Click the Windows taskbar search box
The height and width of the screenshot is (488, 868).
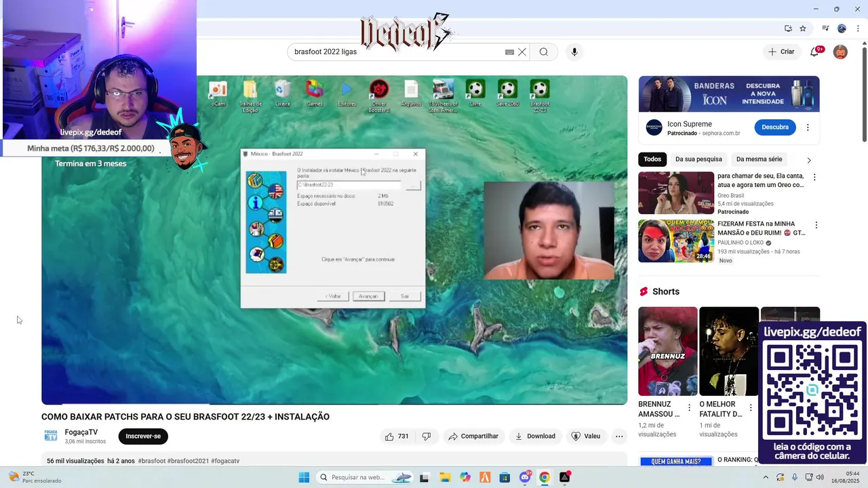[x=365, y=477]
